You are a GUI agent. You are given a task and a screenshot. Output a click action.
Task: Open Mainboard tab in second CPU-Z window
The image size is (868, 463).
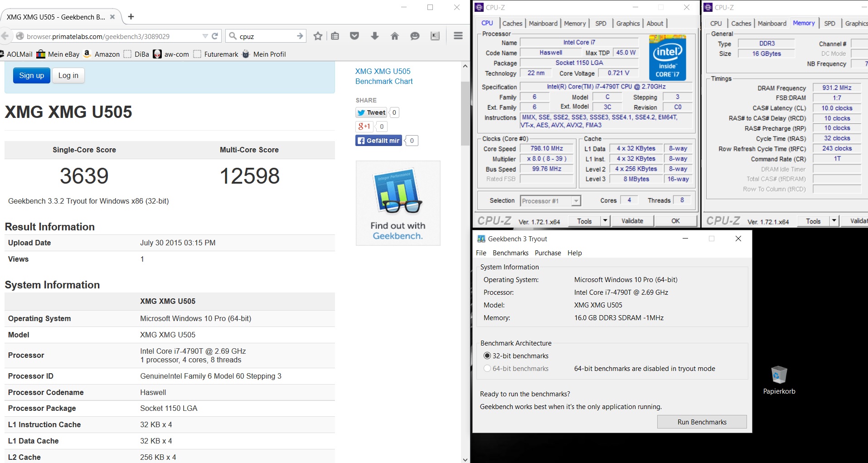pos(772,24)
